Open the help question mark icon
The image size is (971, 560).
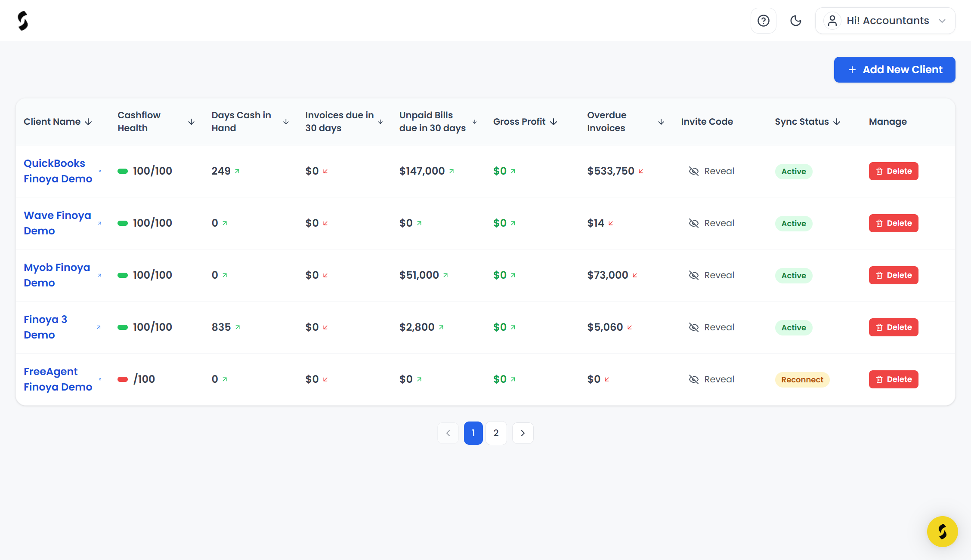pyautogui.click(x=763, y=21)
